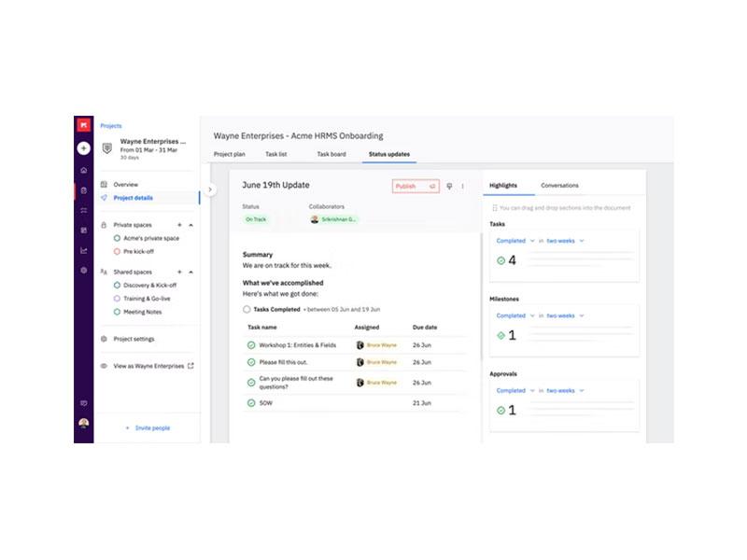Open the Completed dropdown under Tasks highlights
Viewport: 747px width, 560px height.
tap(515, 241)
